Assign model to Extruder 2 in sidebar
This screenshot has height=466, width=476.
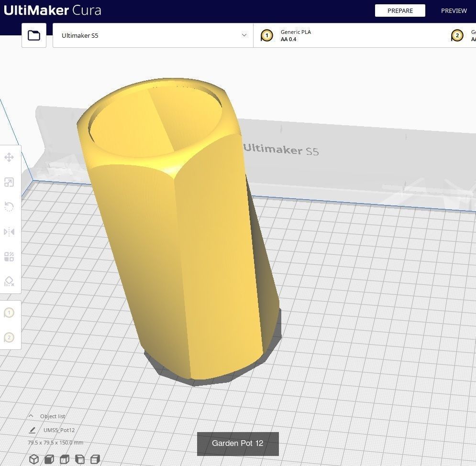point(9,337)
